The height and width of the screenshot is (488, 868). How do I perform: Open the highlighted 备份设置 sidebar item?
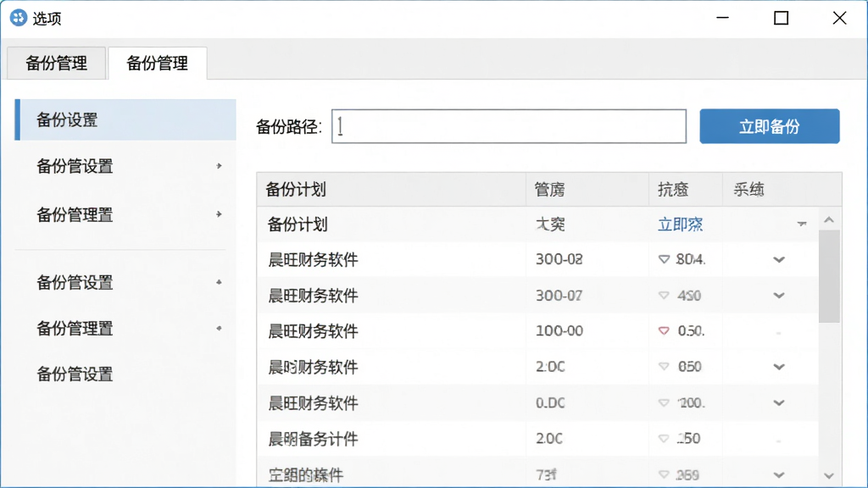[x=125, y=119]
